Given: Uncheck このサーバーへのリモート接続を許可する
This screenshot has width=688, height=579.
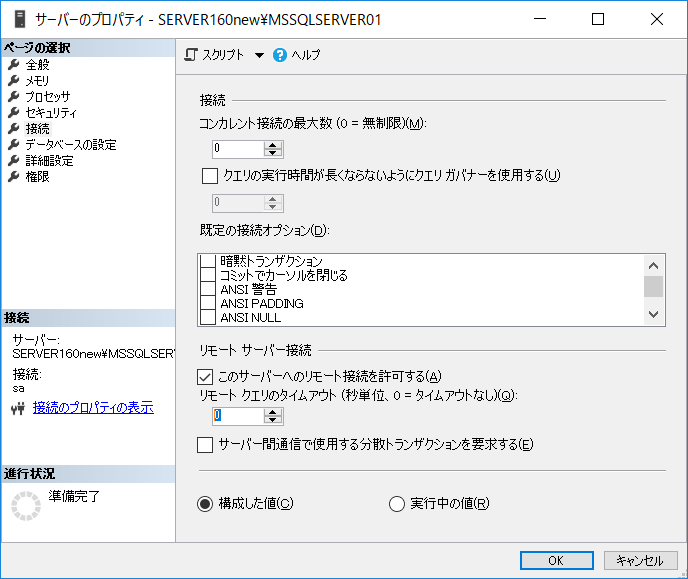Looking at the screenshot, I should [205, 376].
